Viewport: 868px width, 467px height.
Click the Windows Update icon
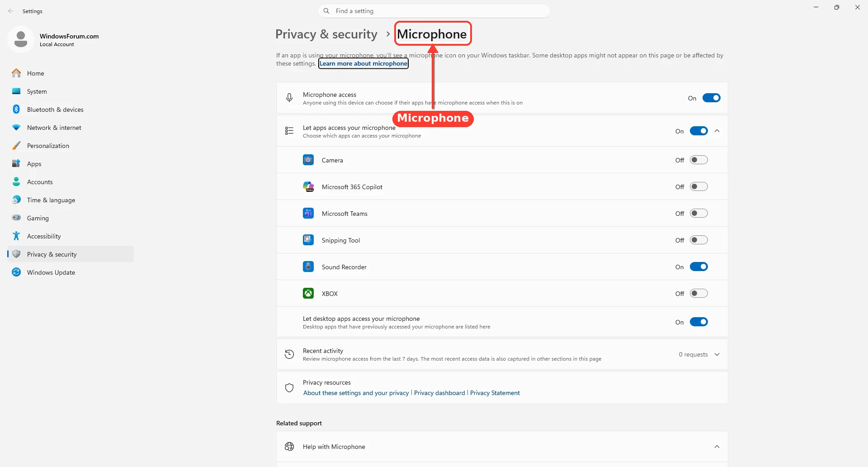coord(16,272)
